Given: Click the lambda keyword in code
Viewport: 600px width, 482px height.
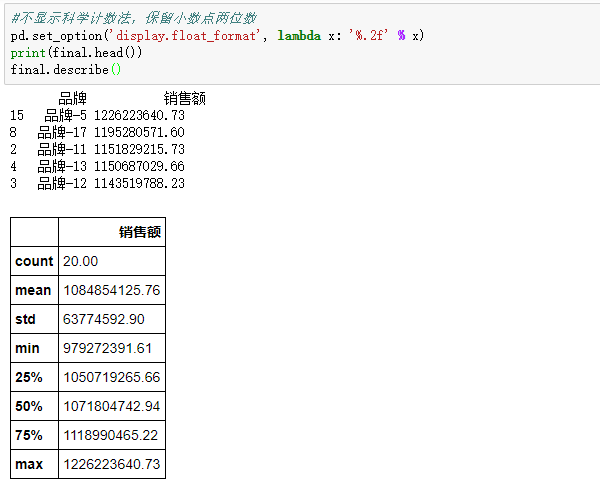Looking at the screenshot, I should [299, 36].
